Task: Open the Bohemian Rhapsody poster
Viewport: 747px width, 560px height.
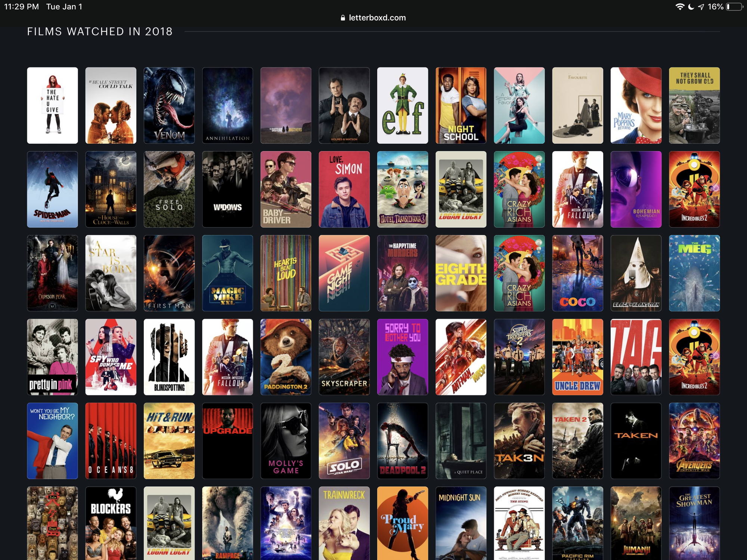Action: coord(636,189)
